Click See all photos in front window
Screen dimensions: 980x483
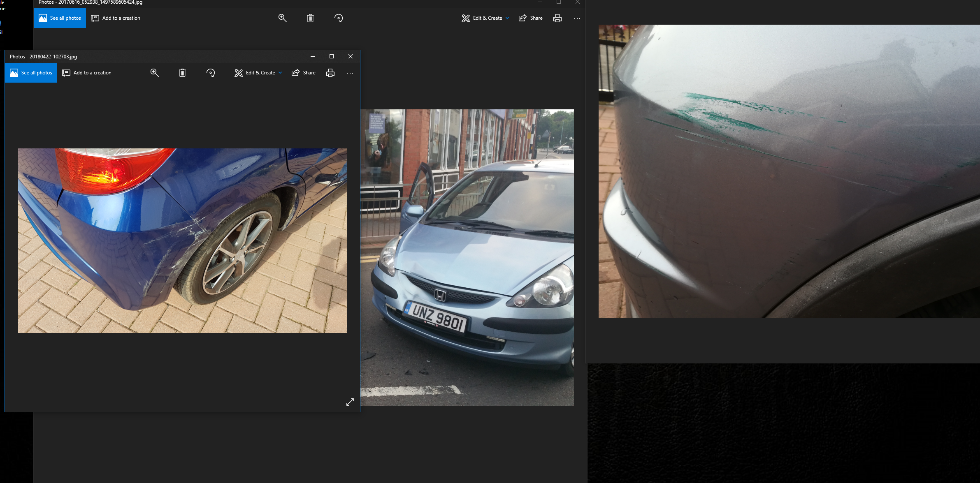point(31,73)
